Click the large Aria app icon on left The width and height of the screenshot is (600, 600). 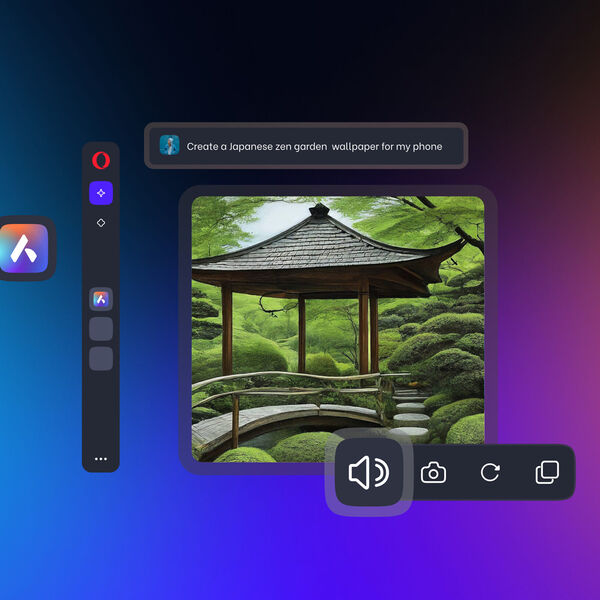click(x=25, y=249)
